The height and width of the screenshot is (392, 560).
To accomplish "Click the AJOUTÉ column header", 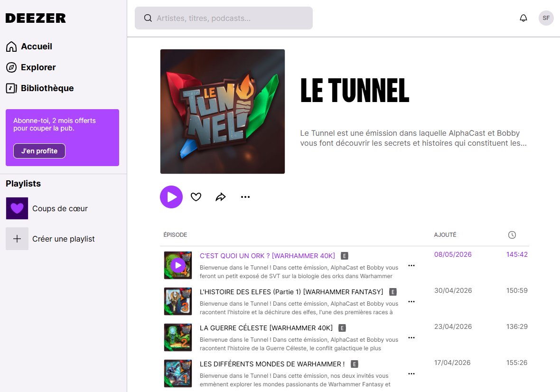I will [x=445, y=235].
